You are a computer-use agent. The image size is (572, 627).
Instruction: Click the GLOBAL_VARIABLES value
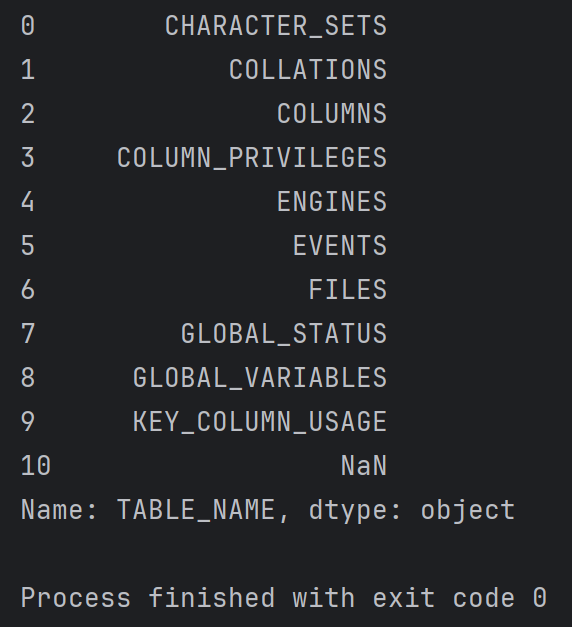(x=260, y=378)
